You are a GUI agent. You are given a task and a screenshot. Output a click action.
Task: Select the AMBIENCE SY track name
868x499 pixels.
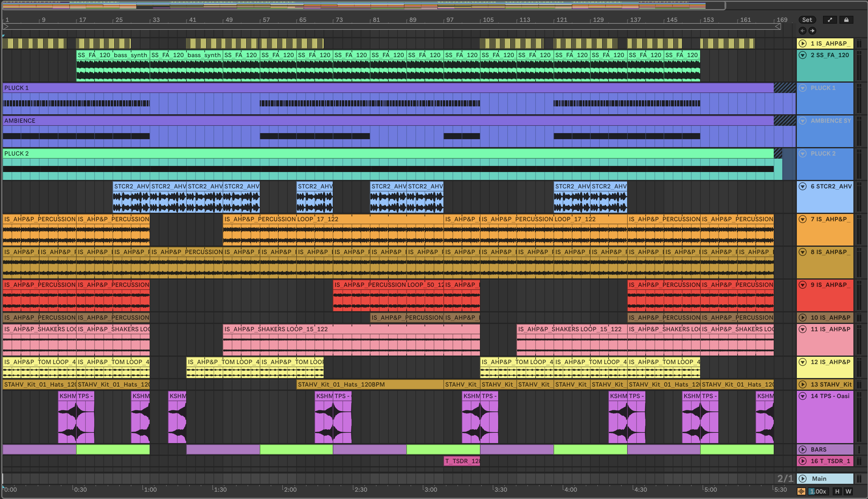click(x=831, y=121)
